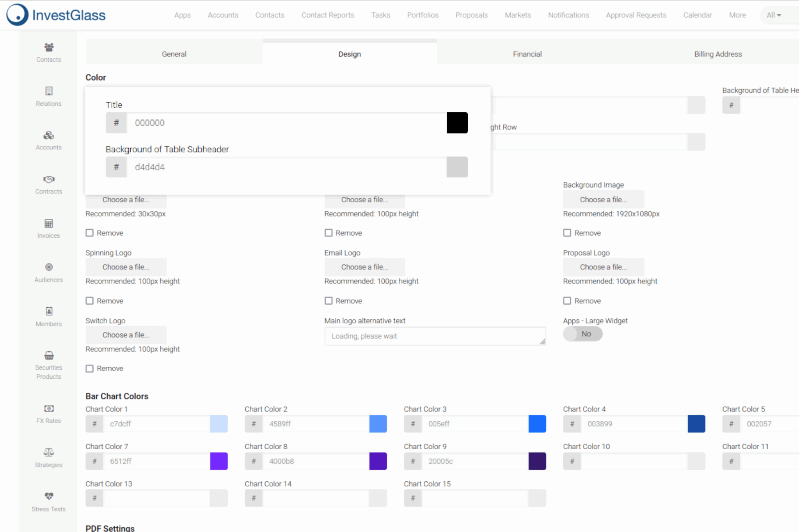799x532 pixels.
Task: Click the Main logo alternative text field
Action: [435, 336]
